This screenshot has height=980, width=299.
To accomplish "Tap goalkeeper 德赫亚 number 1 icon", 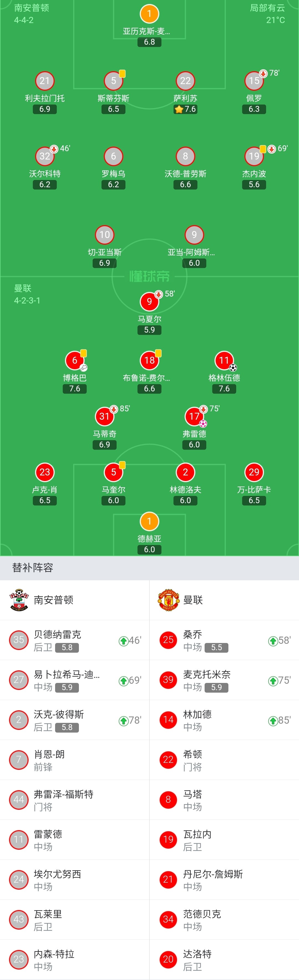I will [149, 521].
